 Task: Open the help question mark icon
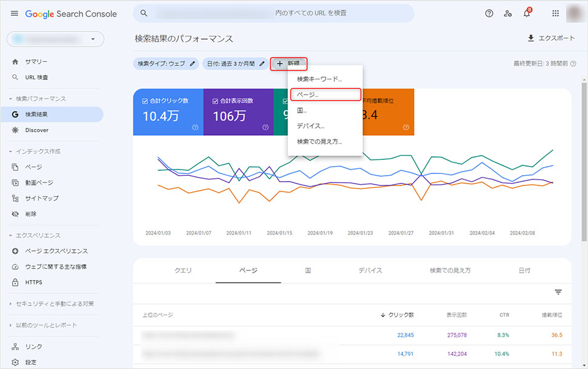pos(489,13)
